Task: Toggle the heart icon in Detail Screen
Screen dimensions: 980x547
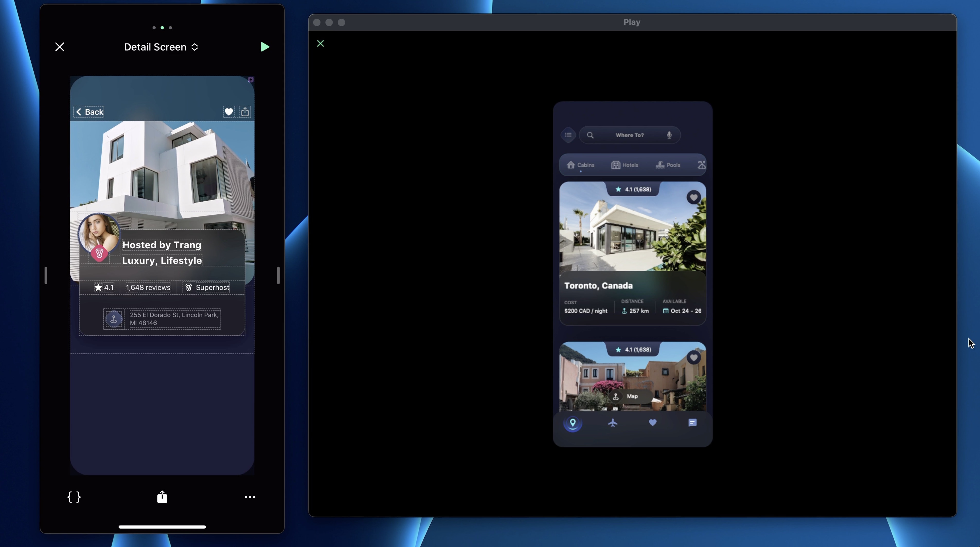Action: click(x=229, y=112)
